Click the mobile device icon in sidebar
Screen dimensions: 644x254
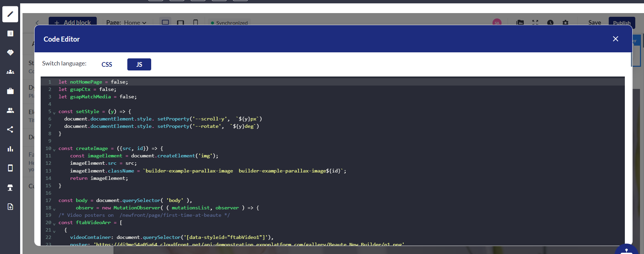pyautogui.click(x=10, y=168)
